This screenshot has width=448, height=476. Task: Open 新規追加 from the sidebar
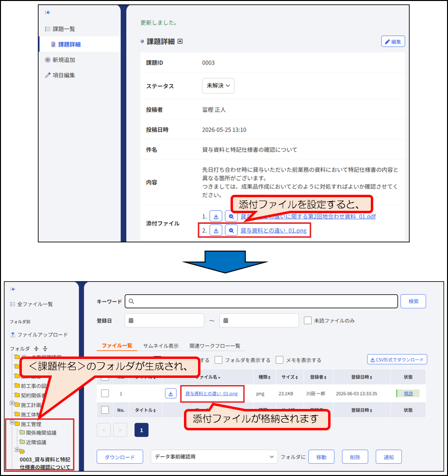click(60, 60)
